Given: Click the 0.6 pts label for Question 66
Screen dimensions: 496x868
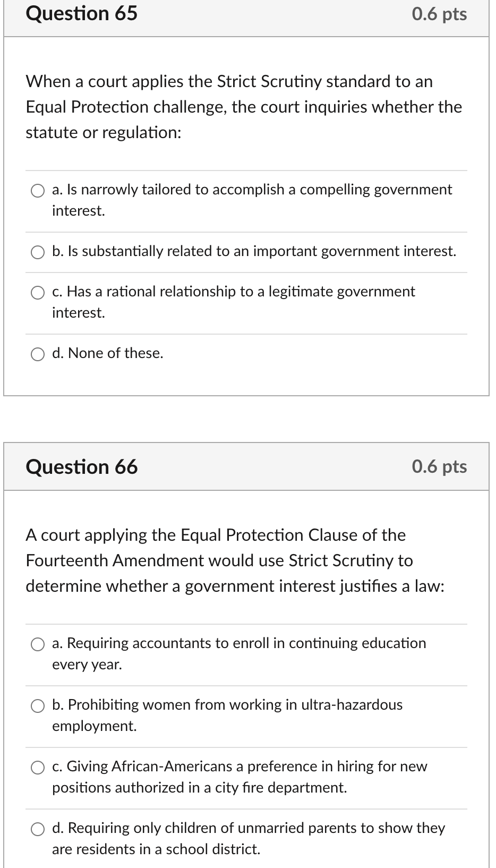Looking at the screenshot, I should coord(440,467).
